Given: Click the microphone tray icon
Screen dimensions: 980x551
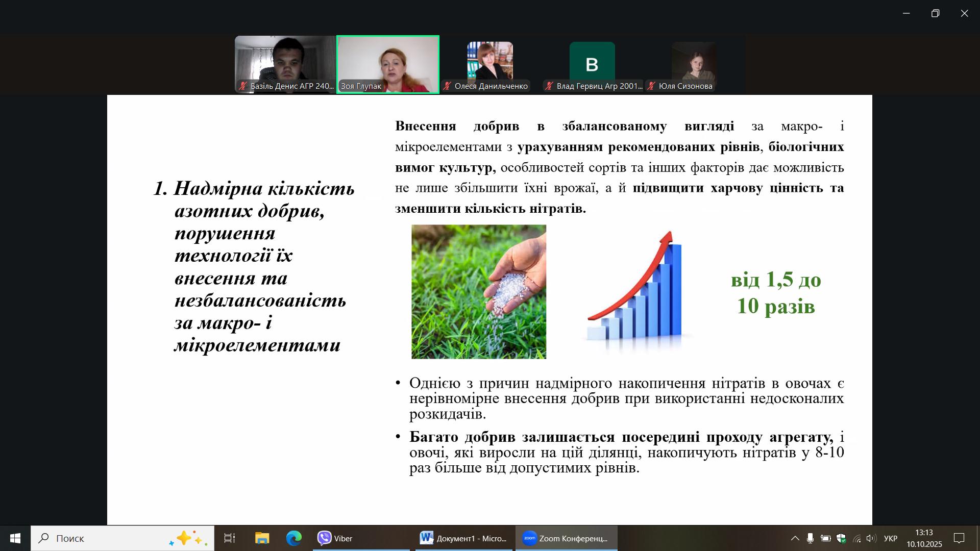Looking at the screenshot, I should pyautogui.click(x=810, y=538).
